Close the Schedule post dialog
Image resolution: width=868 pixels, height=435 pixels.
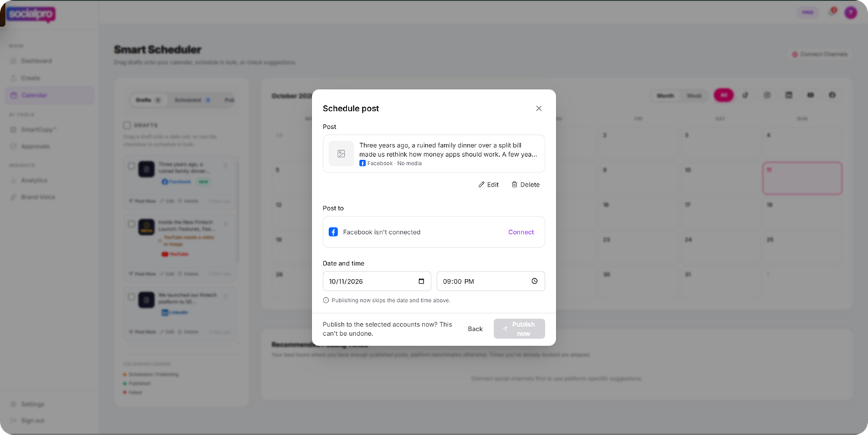pos(539,109)
